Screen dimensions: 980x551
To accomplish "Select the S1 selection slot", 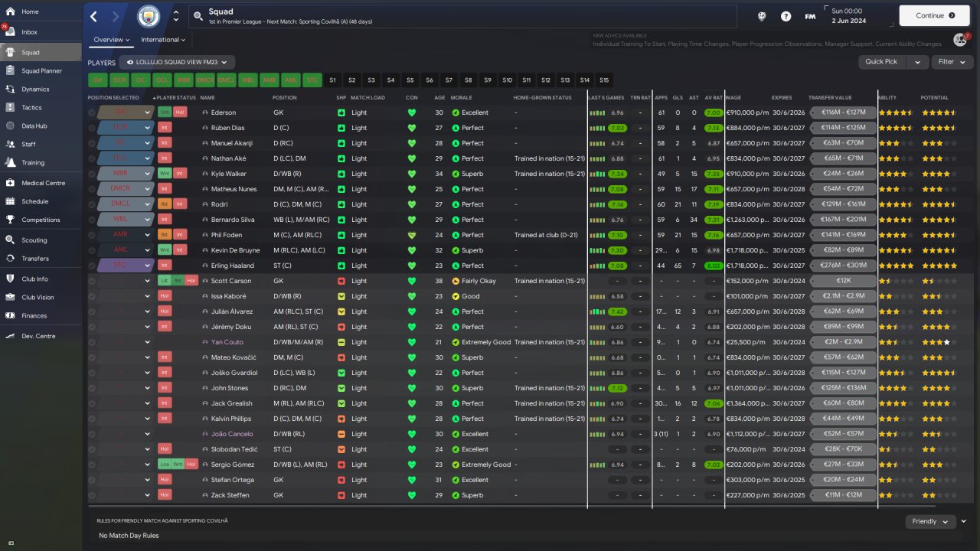I will (332, 80).
